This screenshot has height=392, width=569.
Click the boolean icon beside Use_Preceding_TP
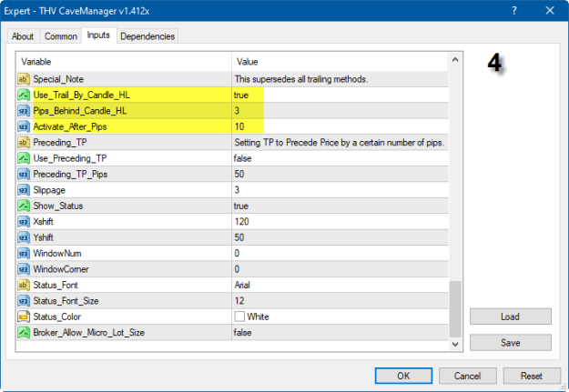24,158
